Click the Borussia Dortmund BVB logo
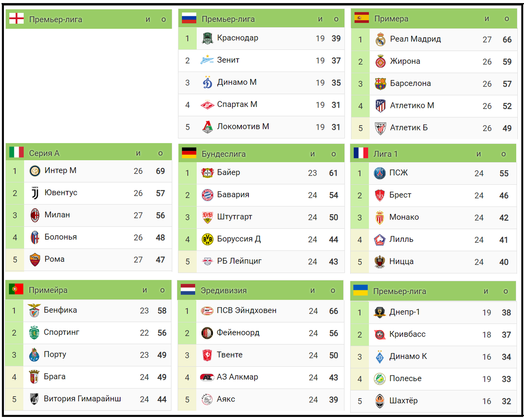This screenshot has width=524, height=420. click(x=207, y=239)
